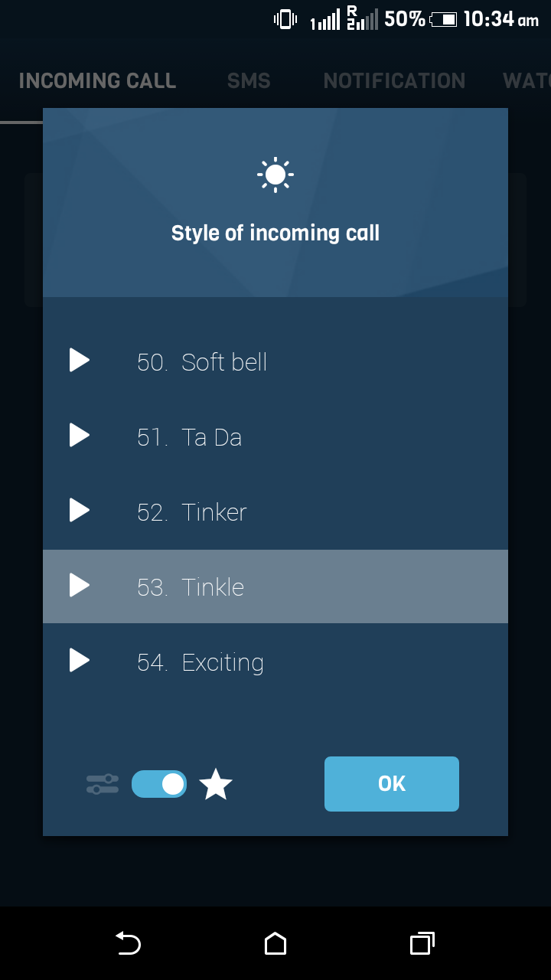Play the Tinkle style preview
Screen dimensions: 551x980
[80, 585]
